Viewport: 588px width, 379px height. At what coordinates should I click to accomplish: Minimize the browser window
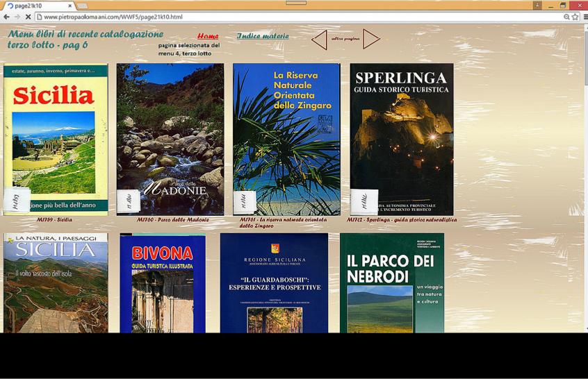click(x=550, y=6)
